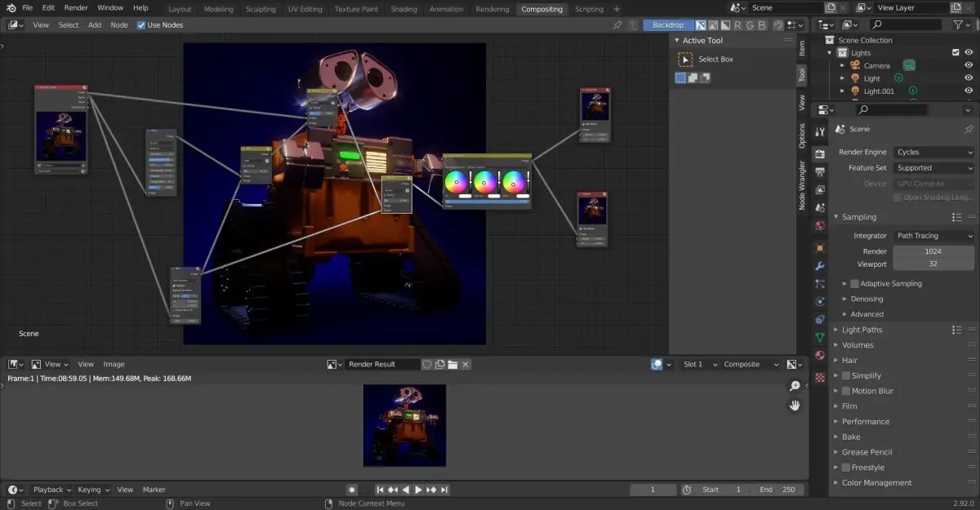The width and height of the screenshot is (980, 510).
Task: Click the Marker menu in timeline
Action: point(154,490)
